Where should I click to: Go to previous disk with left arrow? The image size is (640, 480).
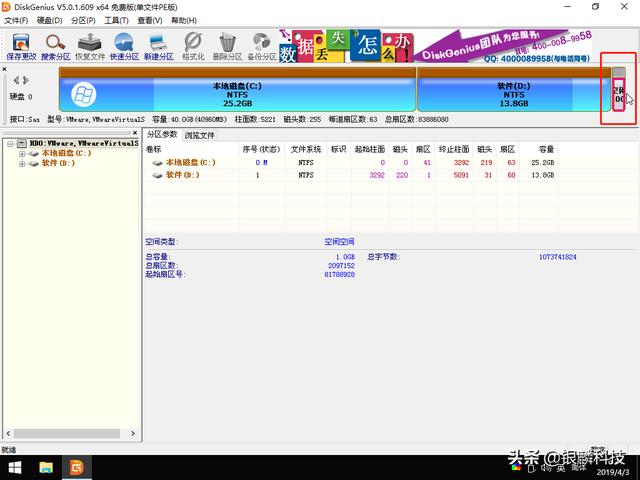16,80
